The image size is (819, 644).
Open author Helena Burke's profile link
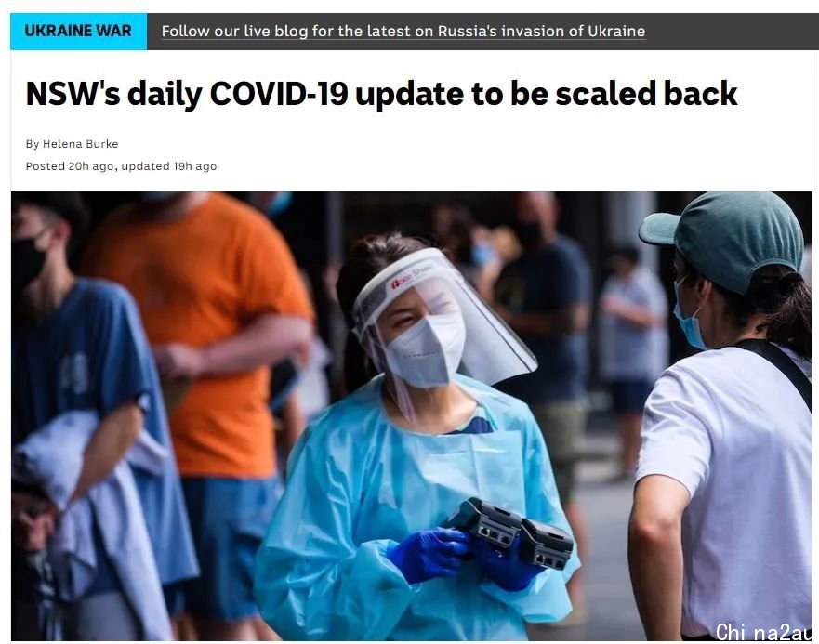point(81,144)
